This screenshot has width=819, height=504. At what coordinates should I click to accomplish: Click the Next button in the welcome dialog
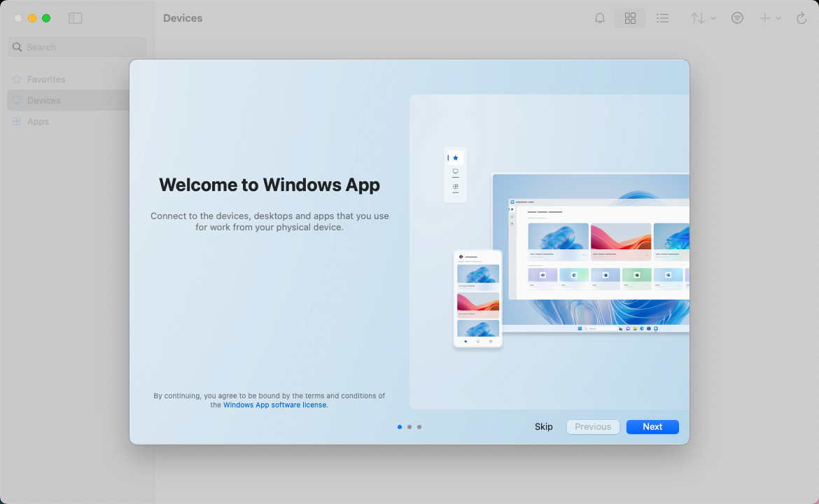[x=652, y=427]
